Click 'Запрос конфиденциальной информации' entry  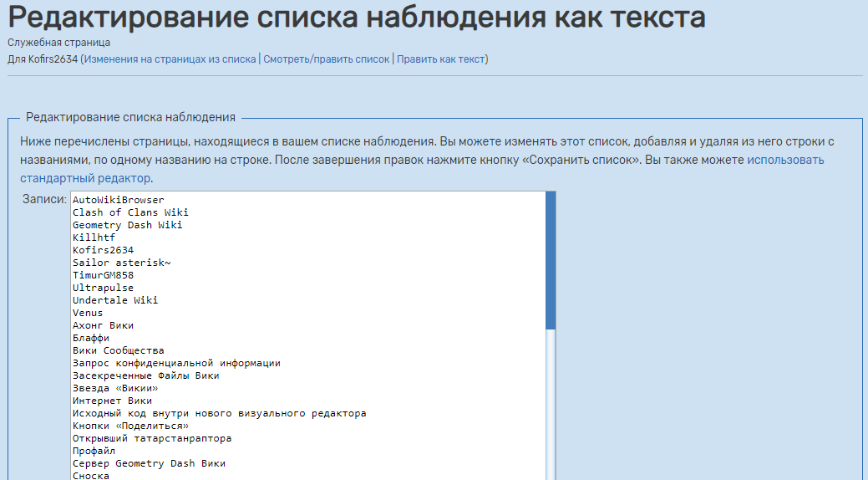(x=176, y=364)
